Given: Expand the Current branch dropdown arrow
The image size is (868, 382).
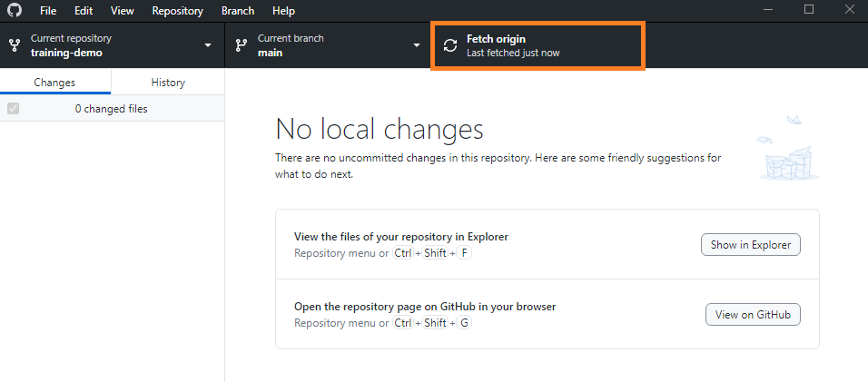Looking at the screenshot, I should tap(417, 45).
